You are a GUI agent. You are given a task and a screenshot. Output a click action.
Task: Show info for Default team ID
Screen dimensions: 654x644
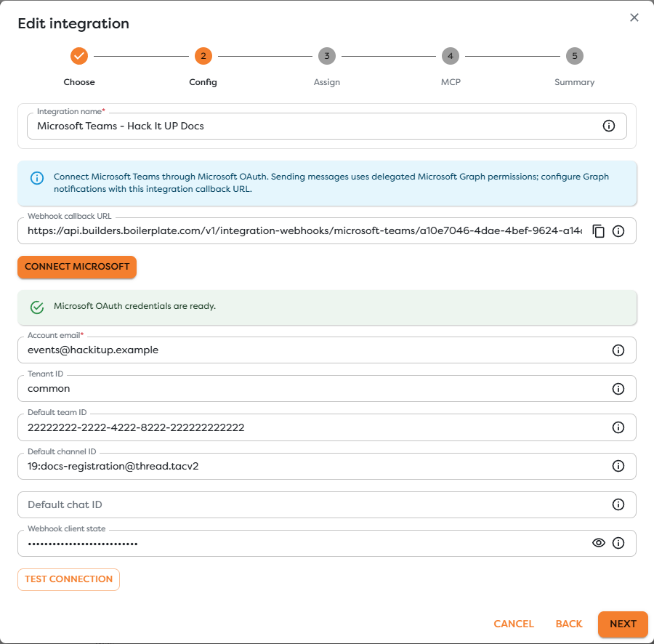(618, 427)
